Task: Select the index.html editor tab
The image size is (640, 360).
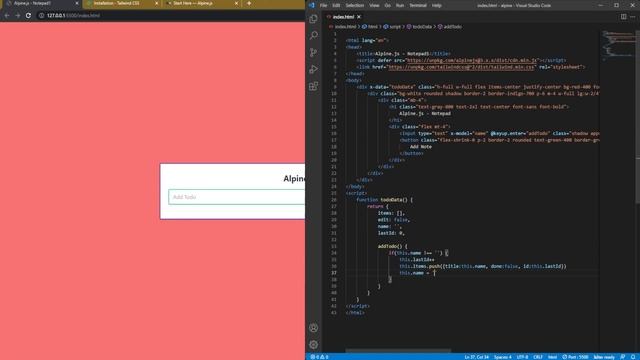Action: click(x=343, y=17)
